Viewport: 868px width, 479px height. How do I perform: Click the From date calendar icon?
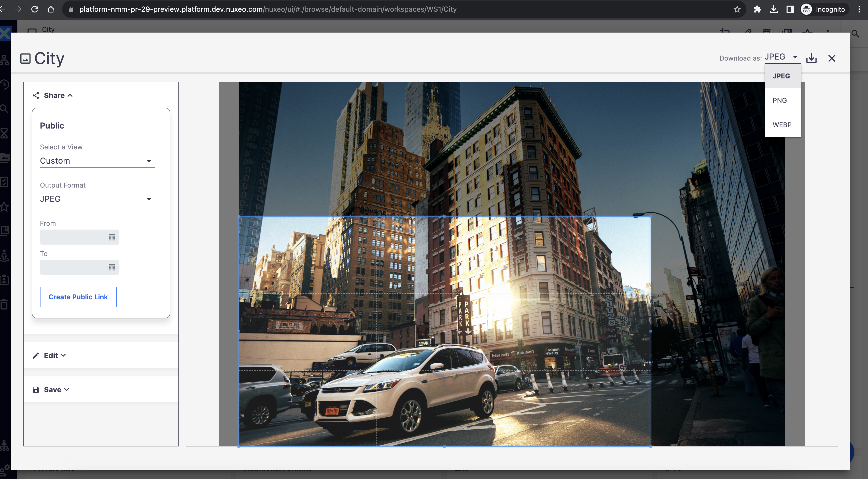click(112, 237)
